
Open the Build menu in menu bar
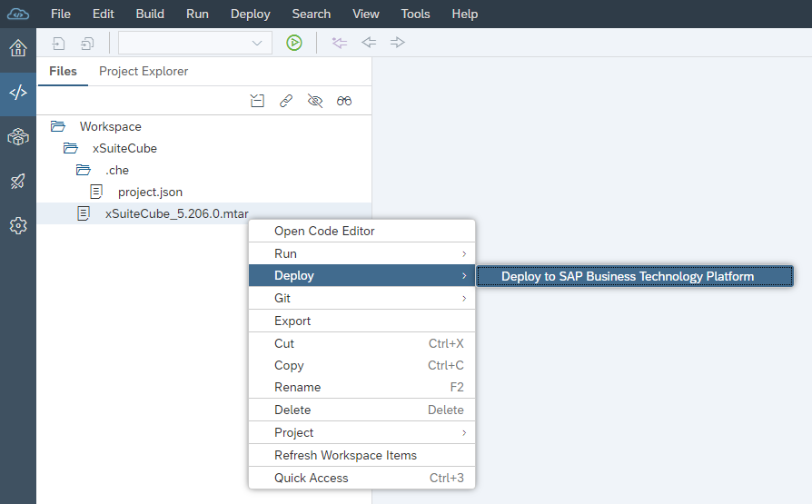150,15
